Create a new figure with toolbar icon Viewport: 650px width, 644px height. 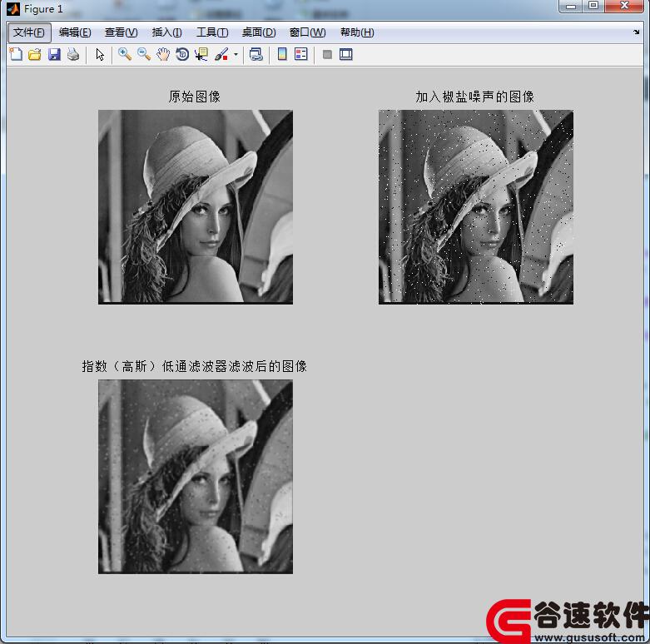pos(16,54)
